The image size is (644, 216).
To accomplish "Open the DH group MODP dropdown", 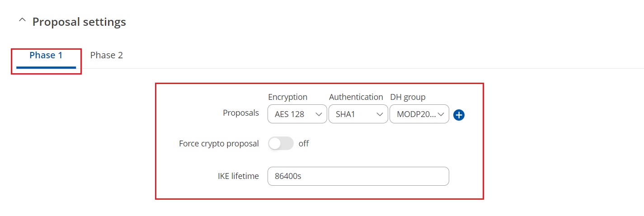I will (x=419, y=114).
